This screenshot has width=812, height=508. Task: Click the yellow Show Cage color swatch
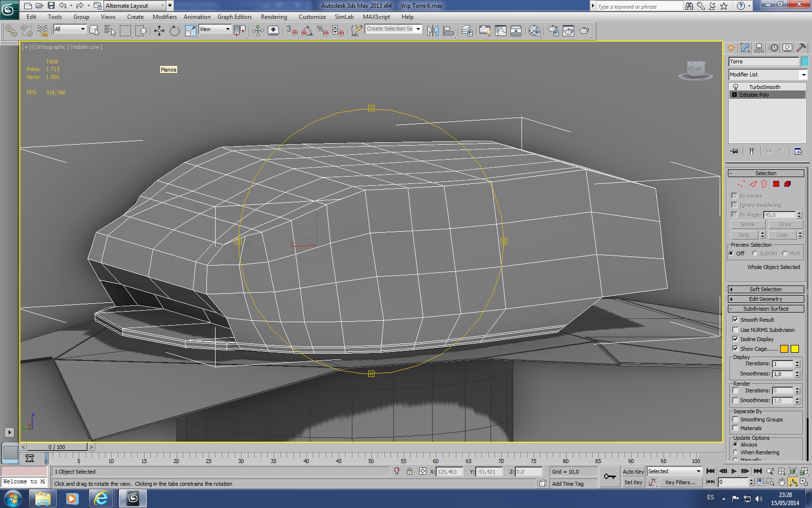pos(795,349)
